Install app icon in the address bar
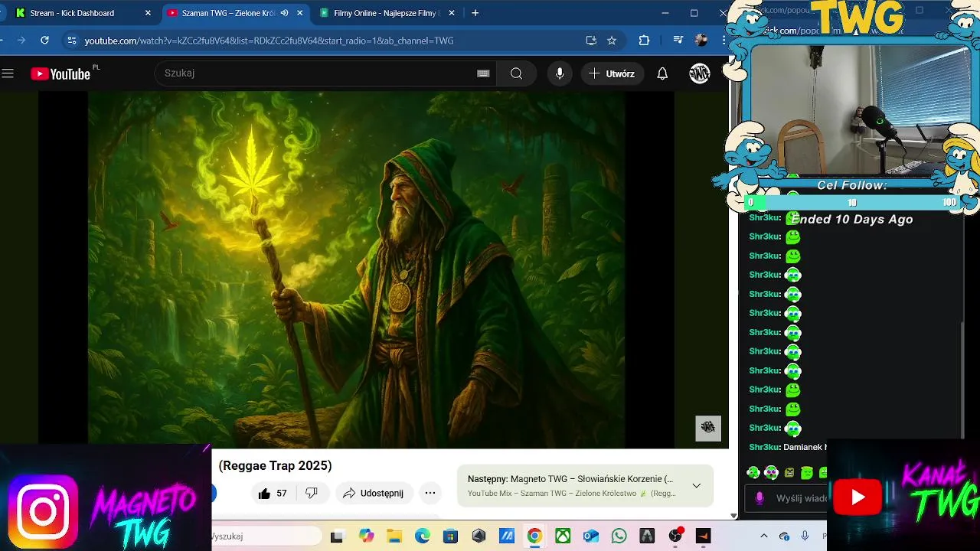 coord(591,41)
